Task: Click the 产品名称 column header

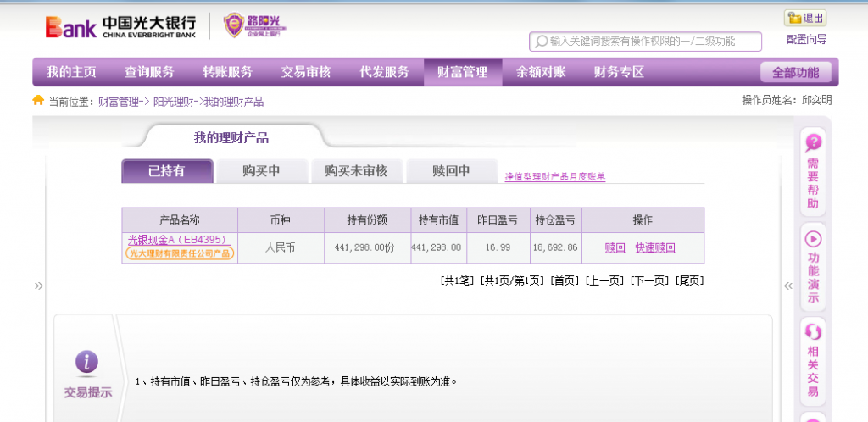Action: coord(180,220)
